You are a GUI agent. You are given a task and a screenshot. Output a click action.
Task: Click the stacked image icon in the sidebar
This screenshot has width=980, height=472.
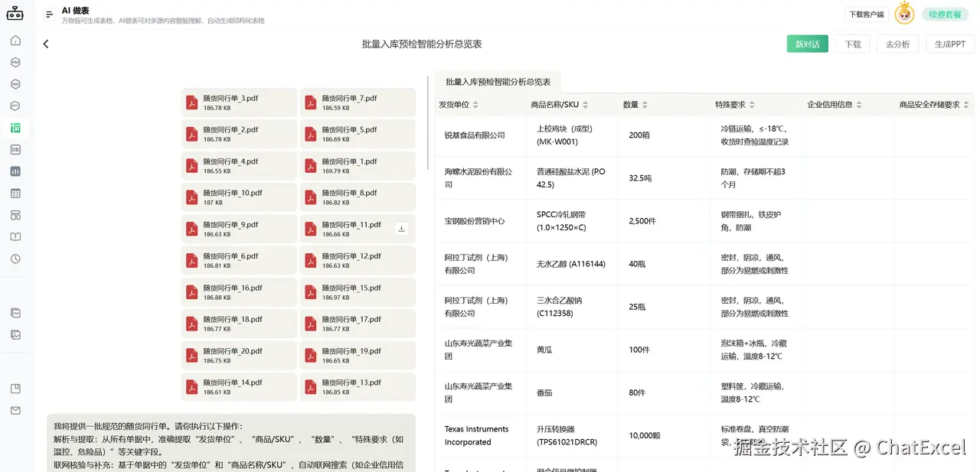pyautogui.click(x=15, y=334)
